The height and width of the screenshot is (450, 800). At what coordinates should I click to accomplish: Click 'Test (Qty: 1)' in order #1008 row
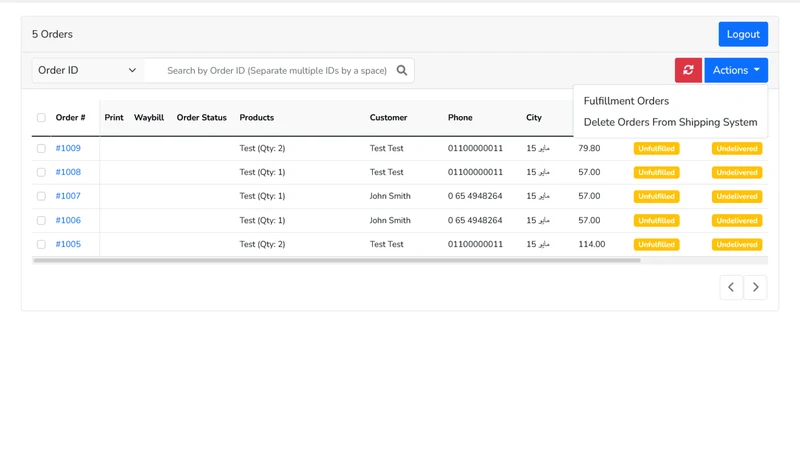(x=262, y=172)
